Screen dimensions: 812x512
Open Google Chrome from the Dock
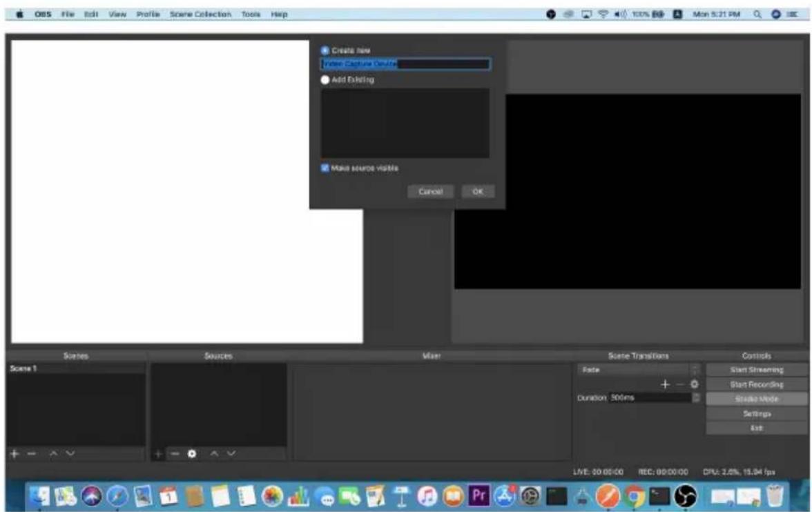[635, 496]
